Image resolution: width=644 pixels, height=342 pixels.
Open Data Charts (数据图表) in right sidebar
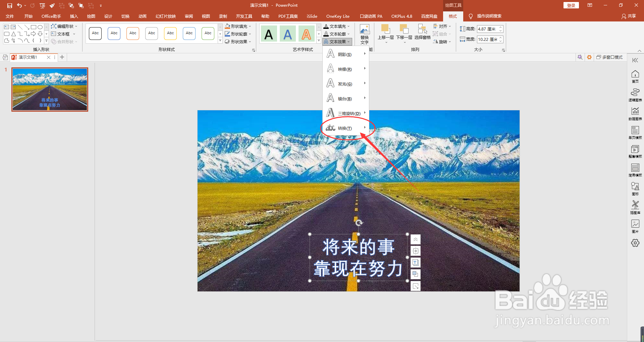pyautogui.click(x=635, y=114)
